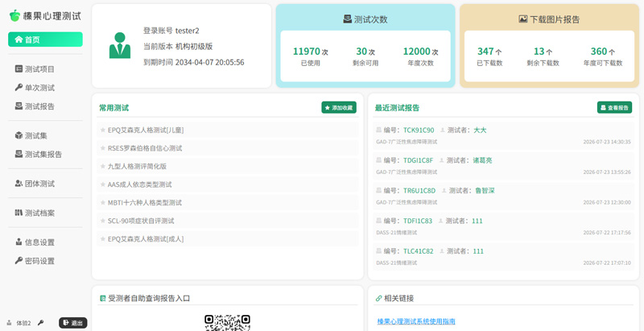This screenshot has width=644, height=331.
Task: Click star icon beside MBTI十六种人格类型测试
Action: pos(103,202)
